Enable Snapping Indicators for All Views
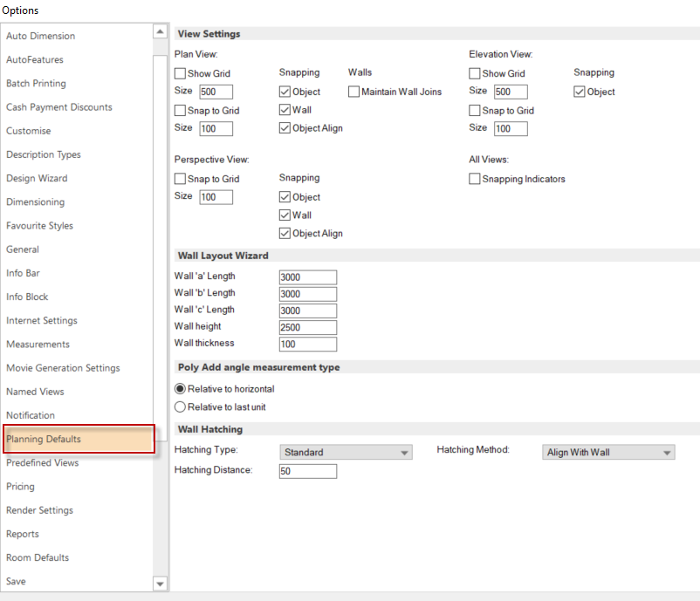The height and width of the screenshot is (601, 700). tap(474, 179)
